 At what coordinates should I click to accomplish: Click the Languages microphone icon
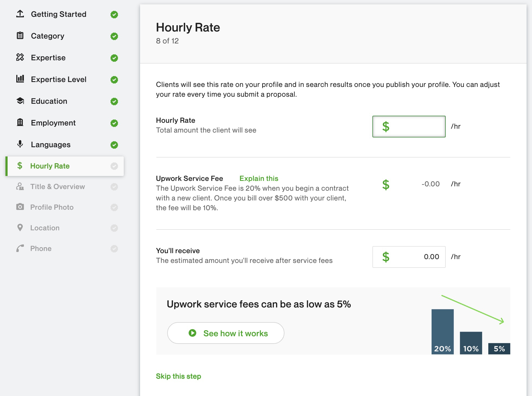click(20, 144)
